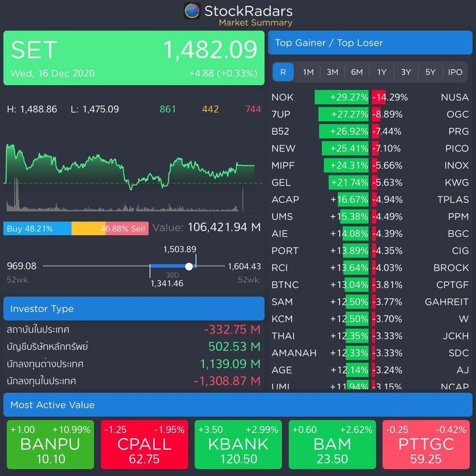476x476 pixels.
Task: Select the 6M tab
Action: [x=356, y=72]
